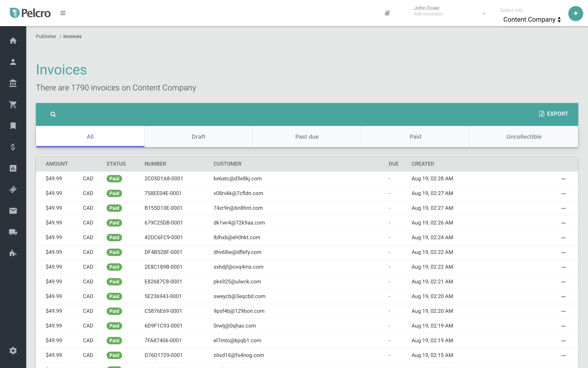Click the STATUS column header

116,164
